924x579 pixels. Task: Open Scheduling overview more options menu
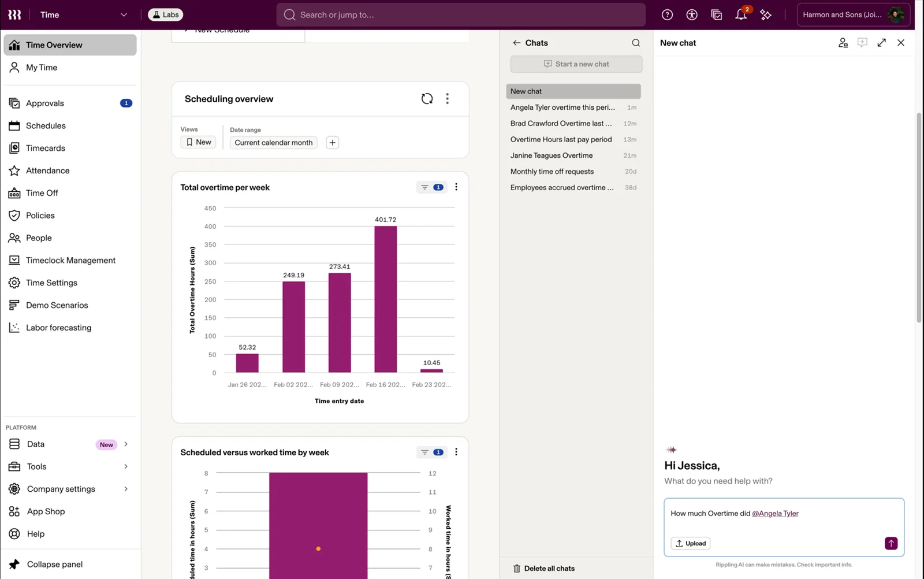448,99
